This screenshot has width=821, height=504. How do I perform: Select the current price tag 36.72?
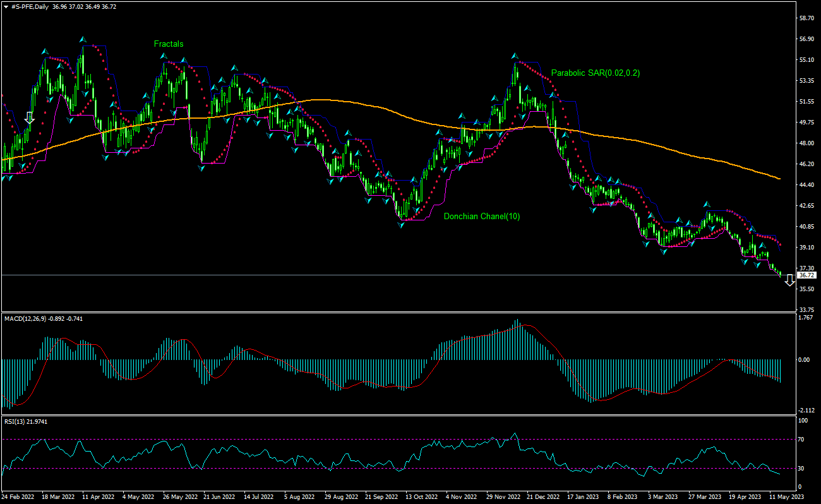coord(806,275)
